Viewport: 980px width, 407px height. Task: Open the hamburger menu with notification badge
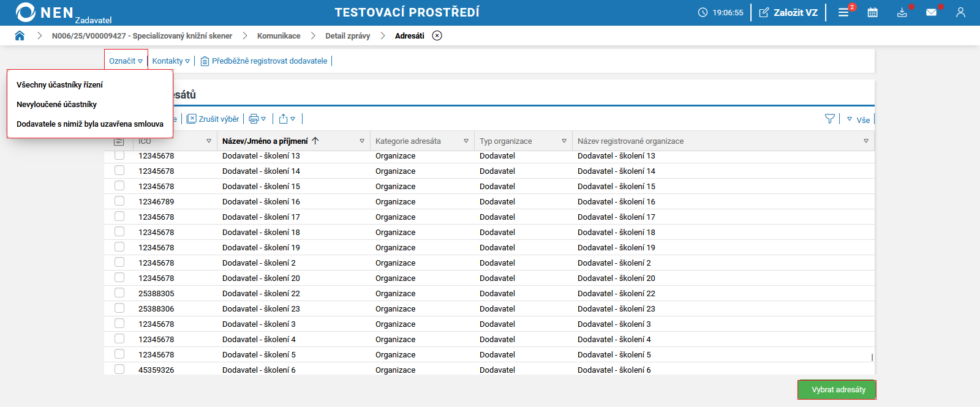click(843, 12)
